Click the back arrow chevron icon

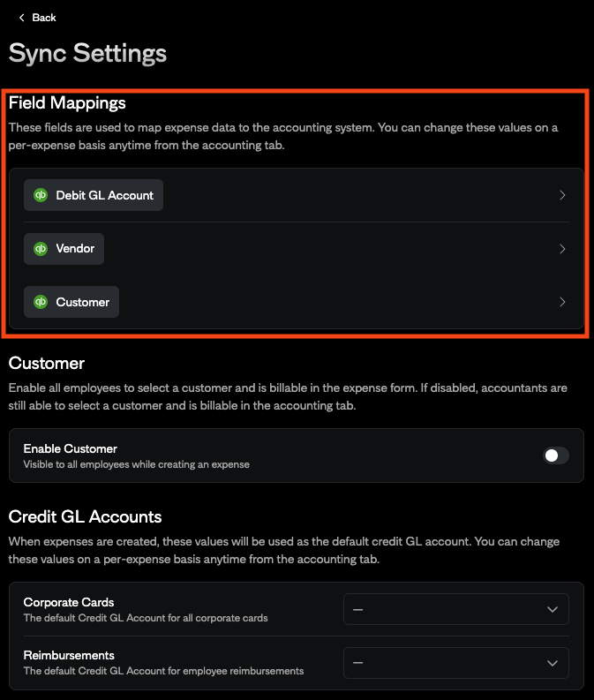click(x=21, y=18)
